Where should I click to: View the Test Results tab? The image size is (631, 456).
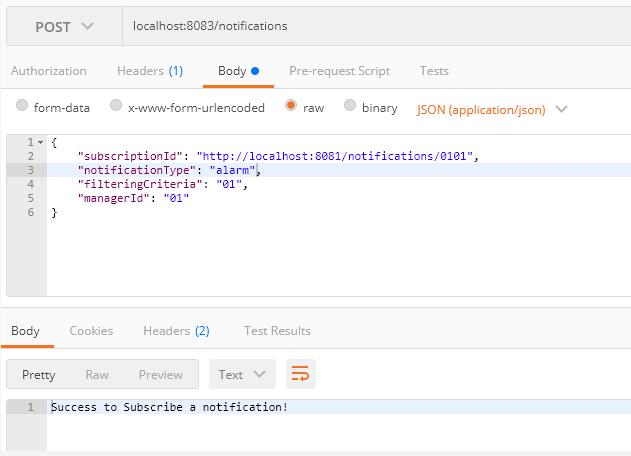pyautogui.click(x=277, y=330)
